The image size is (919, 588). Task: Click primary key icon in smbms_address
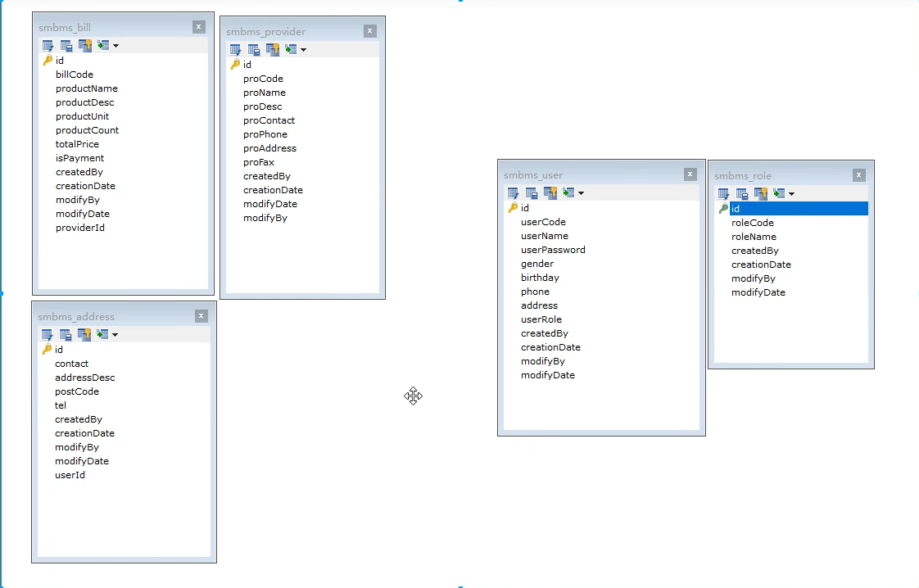pyautogui.click(x=47, y=350)
